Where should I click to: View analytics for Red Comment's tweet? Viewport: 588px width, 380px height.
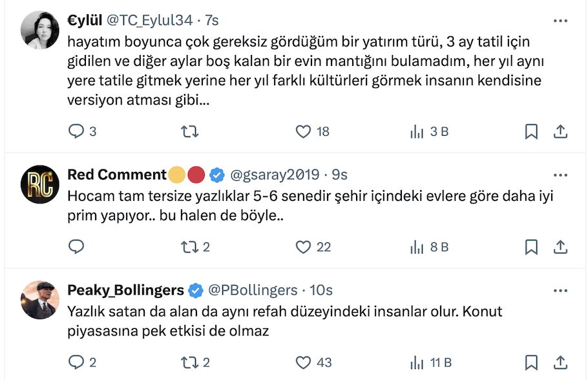417,247
